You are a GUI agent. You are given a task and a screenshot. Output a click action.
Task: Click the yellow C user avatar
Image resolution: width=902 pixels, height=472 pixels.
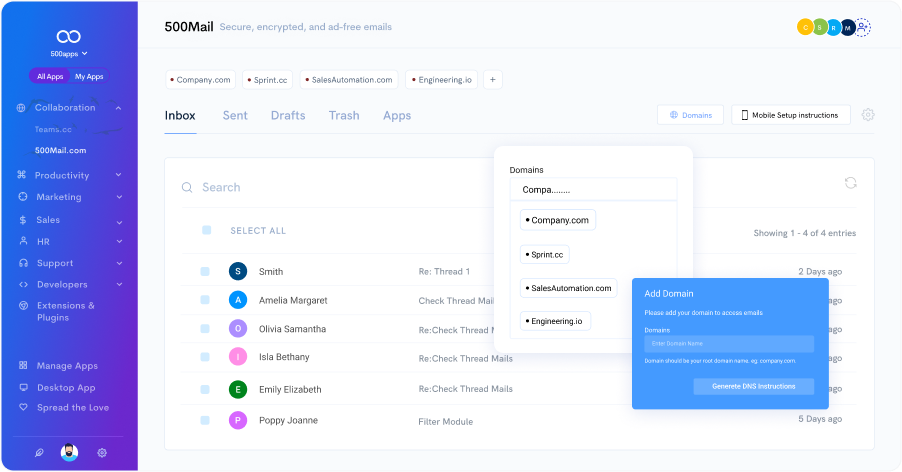point(805,27)
